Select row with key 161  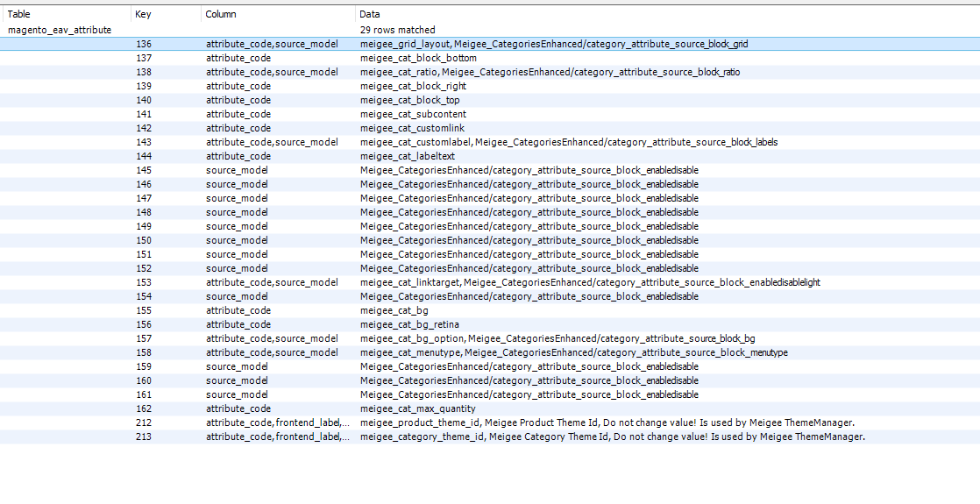(x=490, y=394)
